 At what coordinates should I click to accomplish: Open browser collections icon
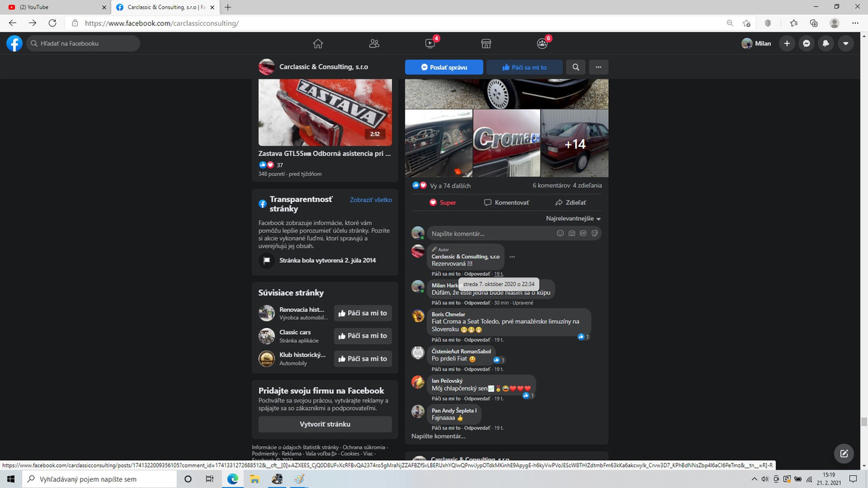click(814, 23)
